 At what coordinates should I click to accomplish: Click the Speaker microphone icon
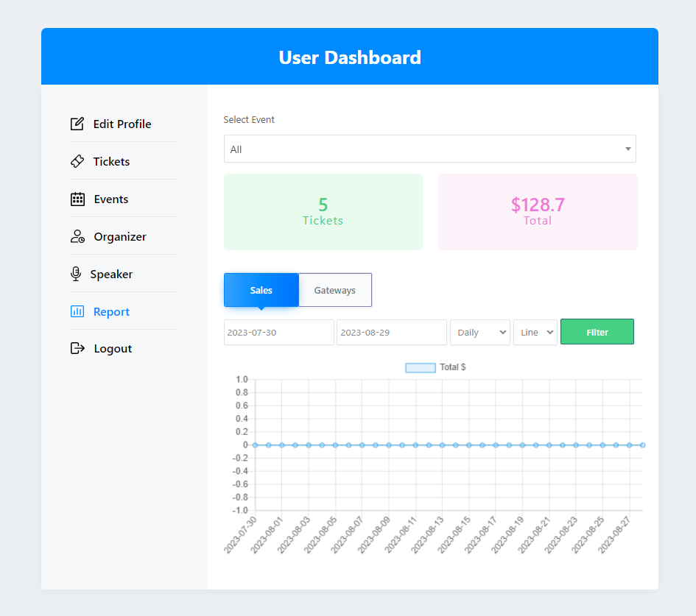76,274
